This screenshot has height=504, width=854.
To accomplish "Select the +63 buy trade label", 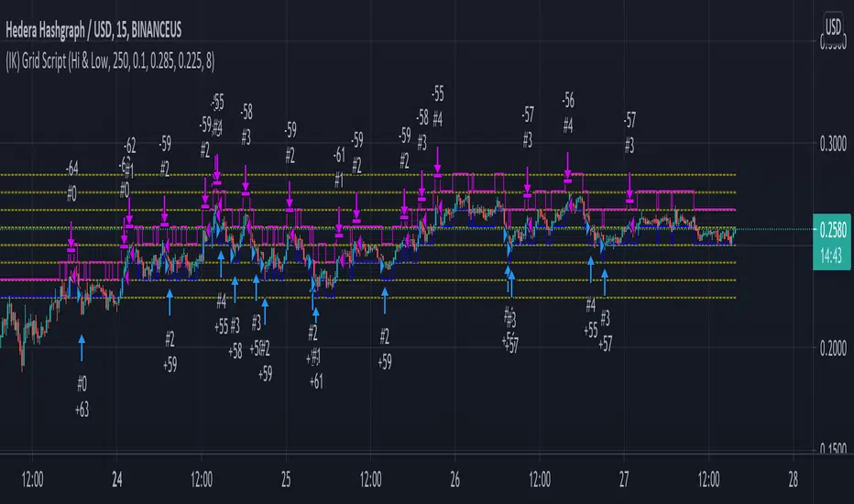I will [82, 410].
